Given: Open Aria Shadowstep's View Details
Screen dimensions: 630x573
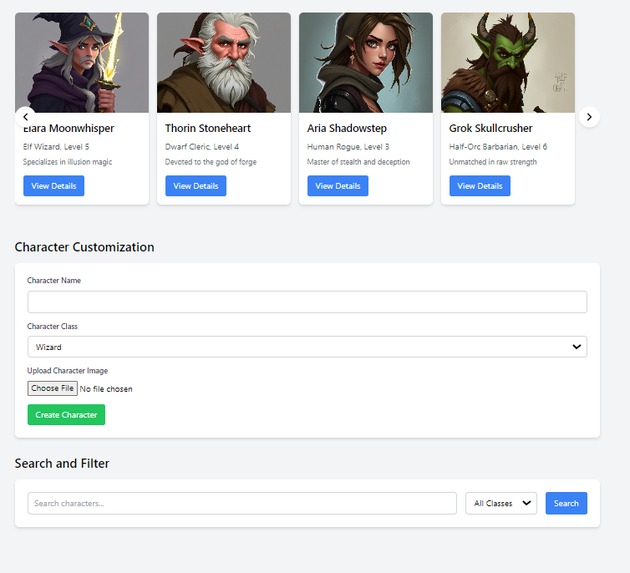Looking at the screenshot, I should (x=338, y=186).
